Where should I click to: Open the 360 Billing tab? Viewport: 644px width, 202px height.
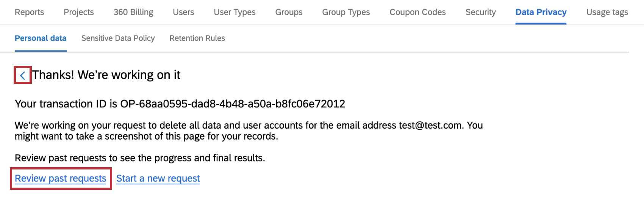pyautogui.click(x=133, y=12)
